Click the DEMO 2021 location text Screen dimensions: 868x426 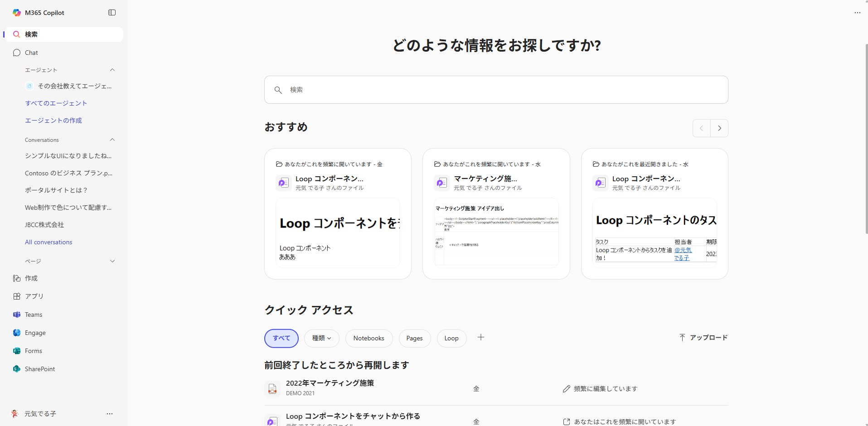[300, 393]
